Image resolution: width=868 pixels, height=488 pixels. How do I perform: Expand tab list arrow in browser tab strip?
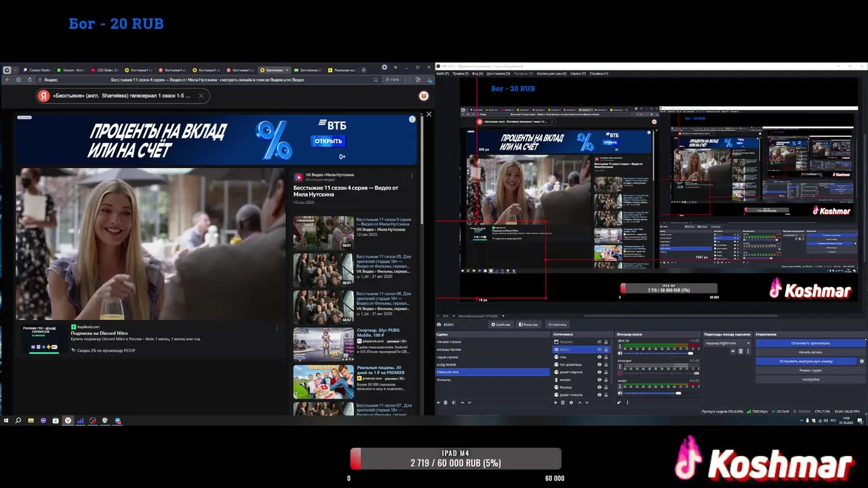(x=15, y=70)
